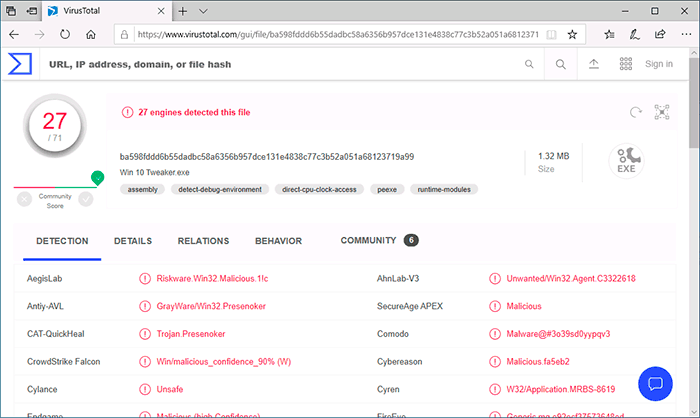Vote harmless with community score checkmark button

coord(86,199)
